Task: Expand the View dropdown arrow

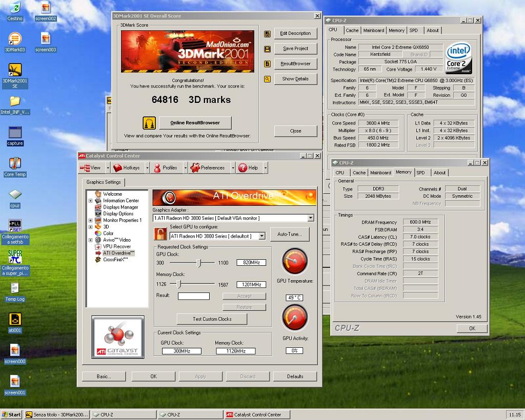Action: (x=108, y=168)
